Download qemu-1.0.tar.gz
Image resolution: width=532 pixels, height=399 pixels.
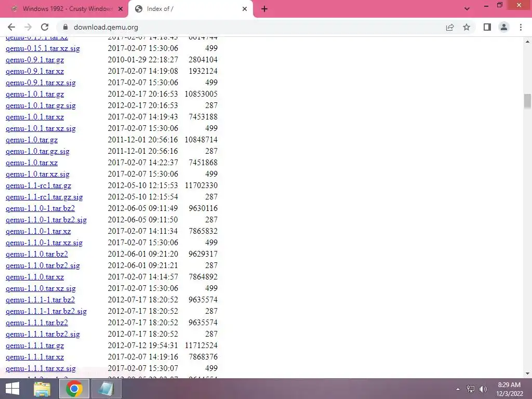pos(32,140)
